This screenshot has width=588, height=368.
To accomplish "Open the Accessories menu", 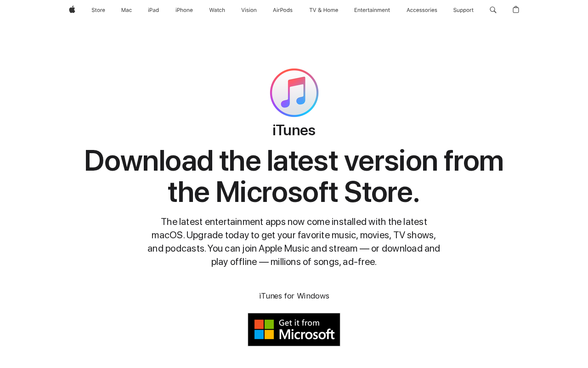I will pyautogui.click(x=422, y=10).
